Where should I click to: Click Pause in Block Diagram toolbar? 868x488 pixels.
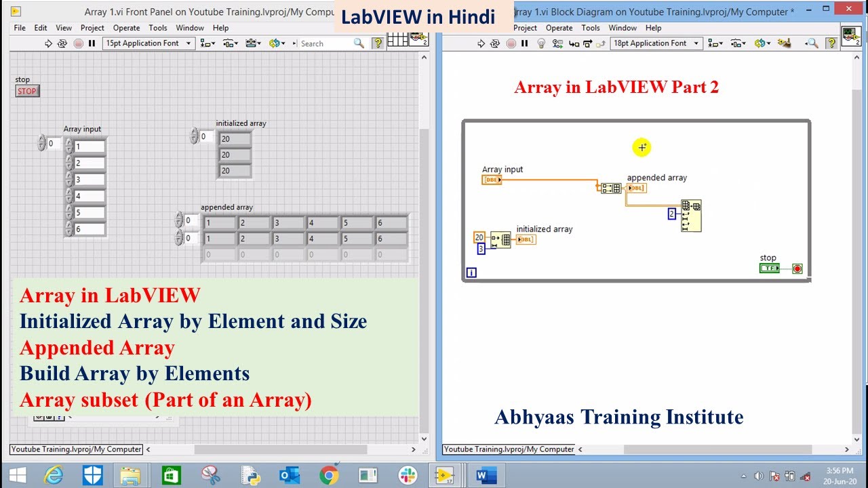pyautogui.click(x=524, y=43)
